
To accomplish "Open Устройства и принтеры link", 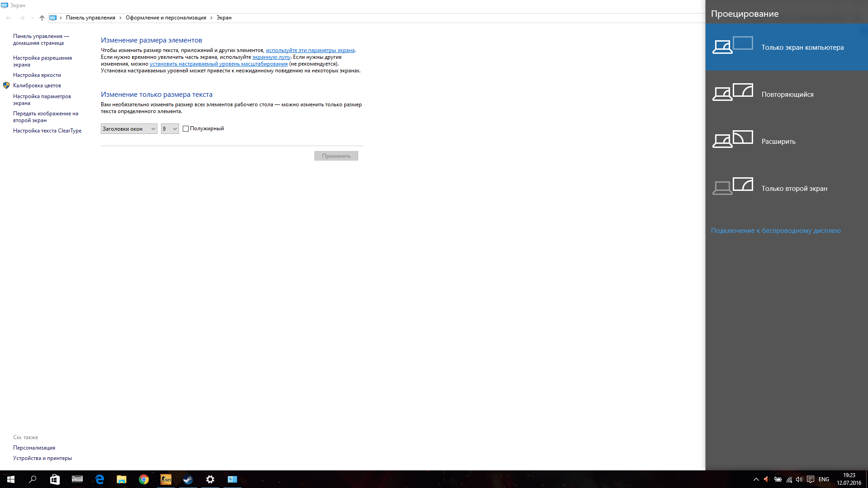I will point(43,458).
